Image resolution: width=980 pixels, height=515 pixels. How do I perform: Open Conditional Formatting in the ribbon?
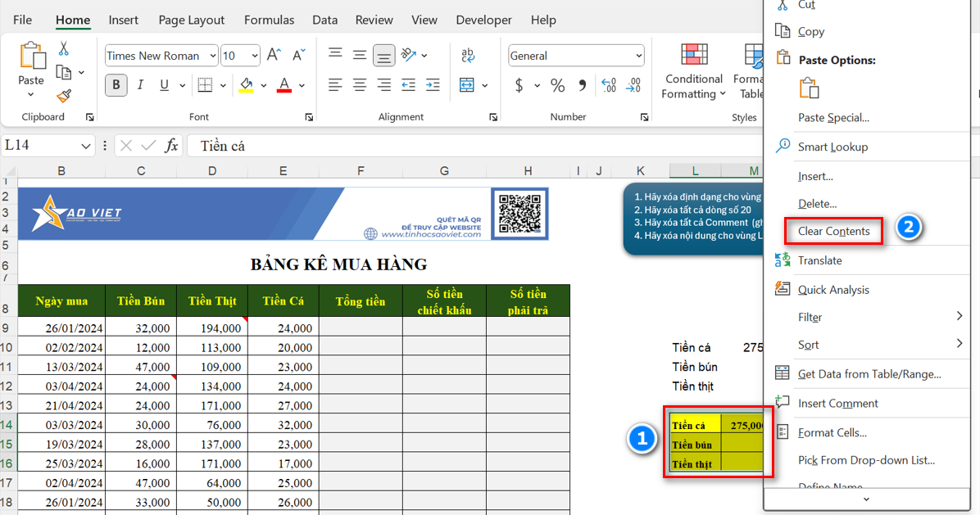point(693,72)
